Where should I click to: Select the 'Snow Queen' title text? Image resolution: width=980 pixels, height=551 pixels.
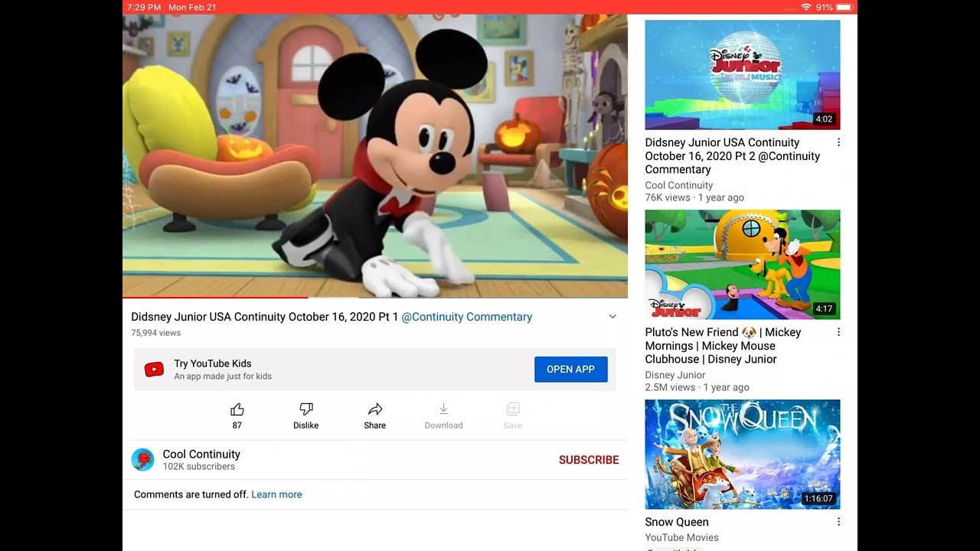click(677, 522)
